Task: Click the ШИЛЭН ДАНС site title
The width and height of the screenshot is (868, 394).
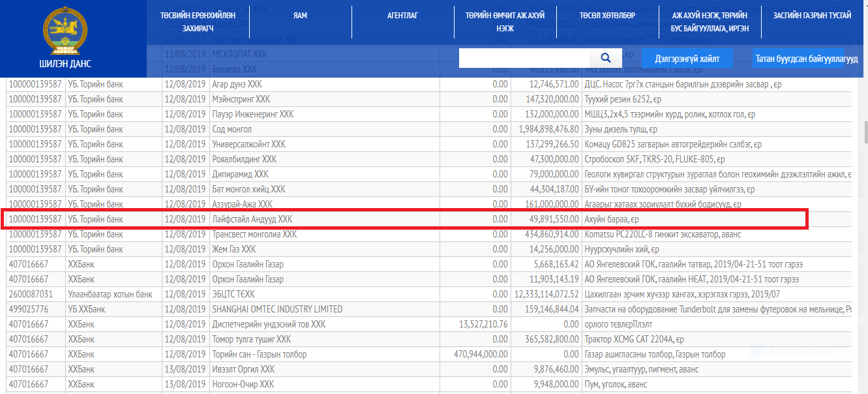Action: [x=65, y=64]
